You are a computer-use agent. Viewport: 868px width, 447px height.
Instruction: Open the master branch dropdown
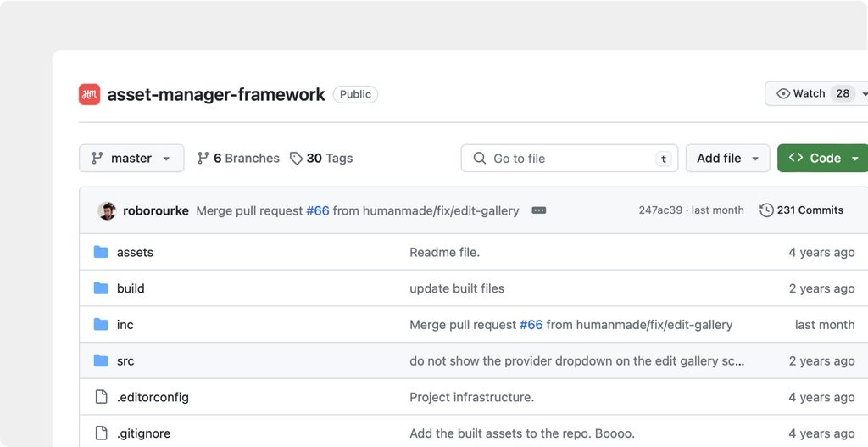click(131, 159)
